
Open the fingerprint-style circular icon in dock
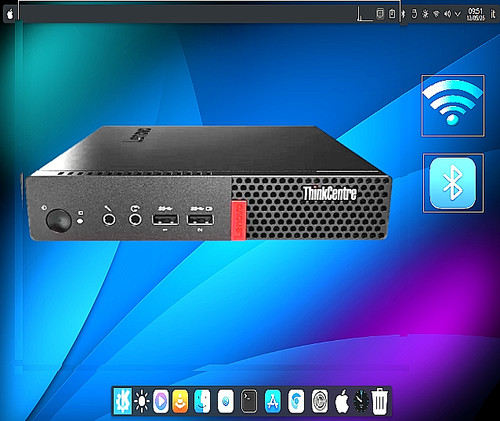[320, 401]
